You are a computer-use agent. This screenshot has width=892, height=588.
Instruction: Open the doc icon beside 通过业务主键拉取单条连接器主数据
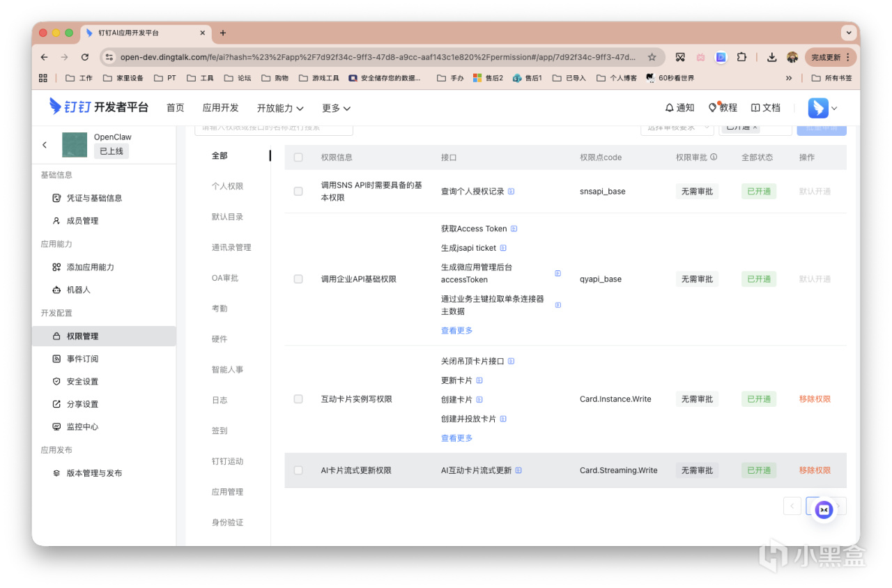pos(557,305)
